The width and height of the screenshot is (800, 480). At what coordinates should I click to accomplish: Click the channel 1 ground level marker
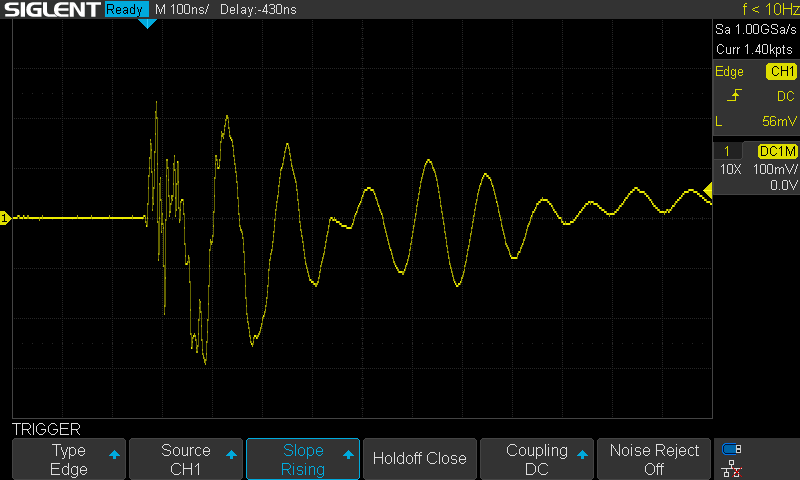[x=5, y=218]
